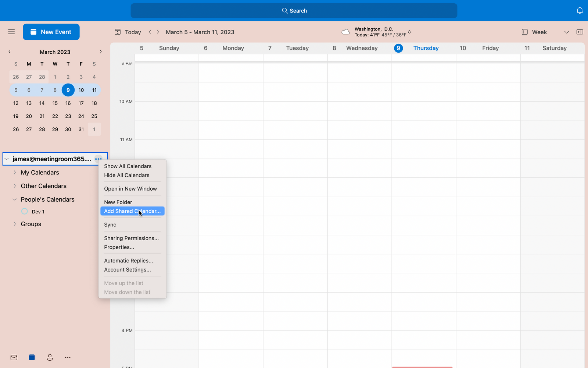588x368 pixels.
Task: Click the sidebar hamburger menu icon
Action: (x=11, y=32)
